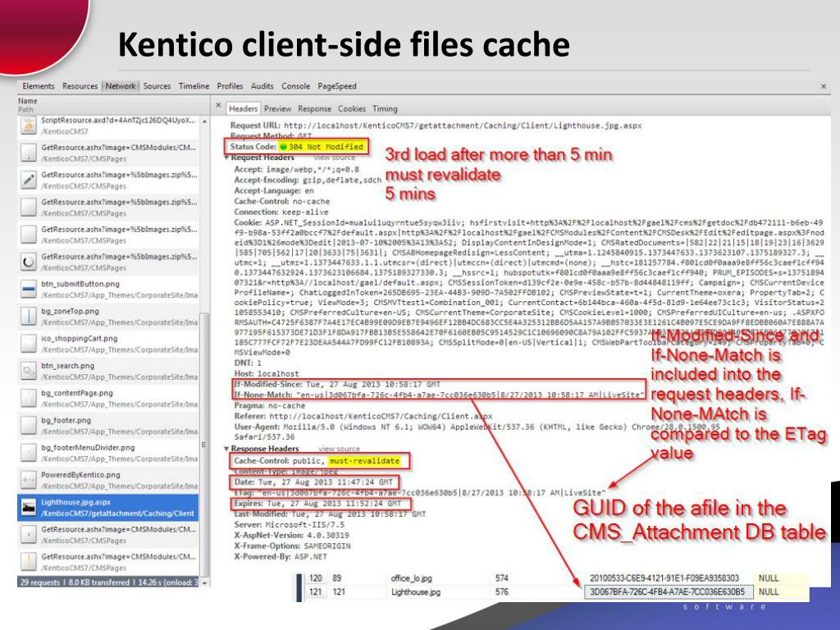Open the Elements panel tab
This screenshot has height=630, width=840.
pos(38,86)
